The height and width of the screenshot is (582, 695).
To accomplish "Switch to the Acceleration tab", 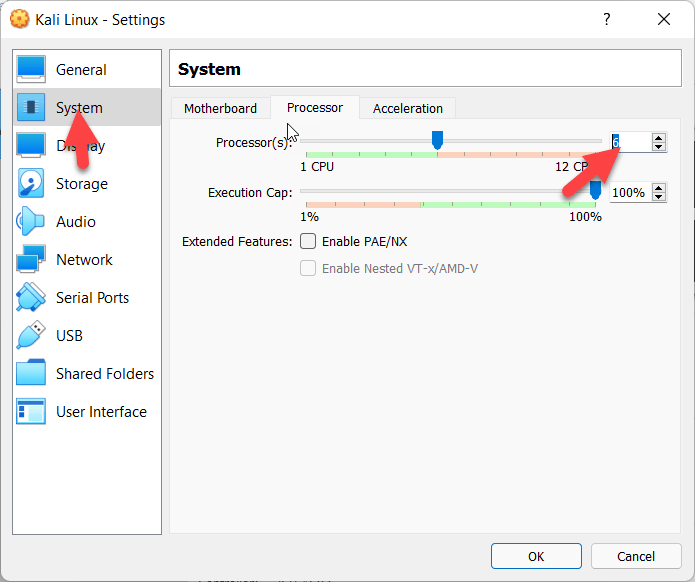I will pyautogui.click(x=407, y=108).
